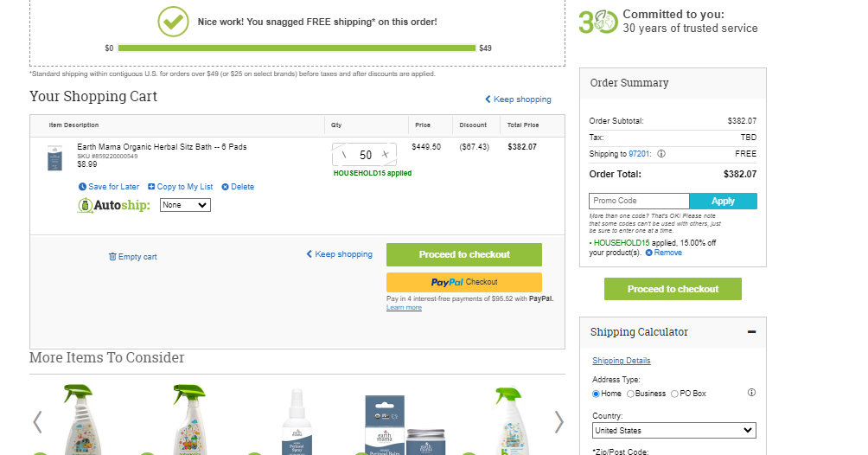
Task: Open the Autoship frequency dropdown
Action: point(185,205)
